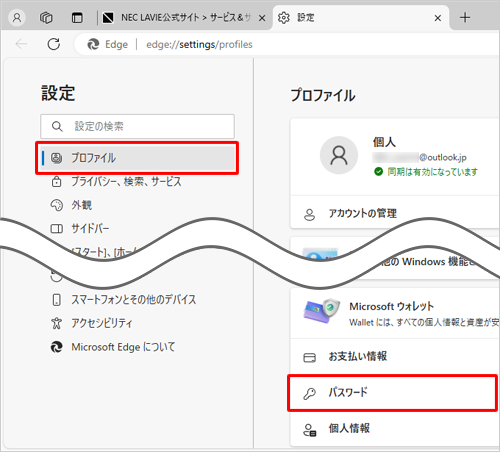The width and height of the screenshot is (500, 452).
Task: Open サイドバー settings section
Action: click(90, 229)
